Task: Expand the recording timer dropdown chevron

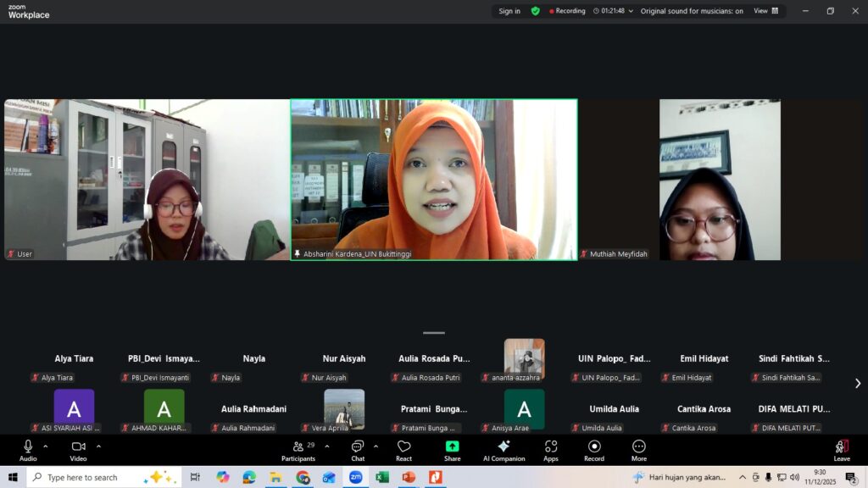Action: 631,11
